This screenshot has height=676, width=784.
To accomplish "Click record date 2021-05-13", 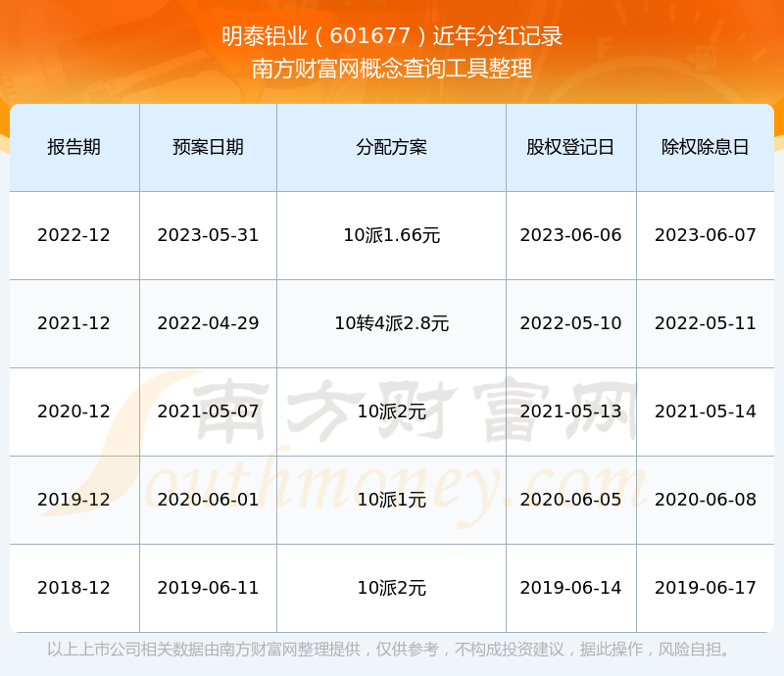I will [x=570, y=411].
